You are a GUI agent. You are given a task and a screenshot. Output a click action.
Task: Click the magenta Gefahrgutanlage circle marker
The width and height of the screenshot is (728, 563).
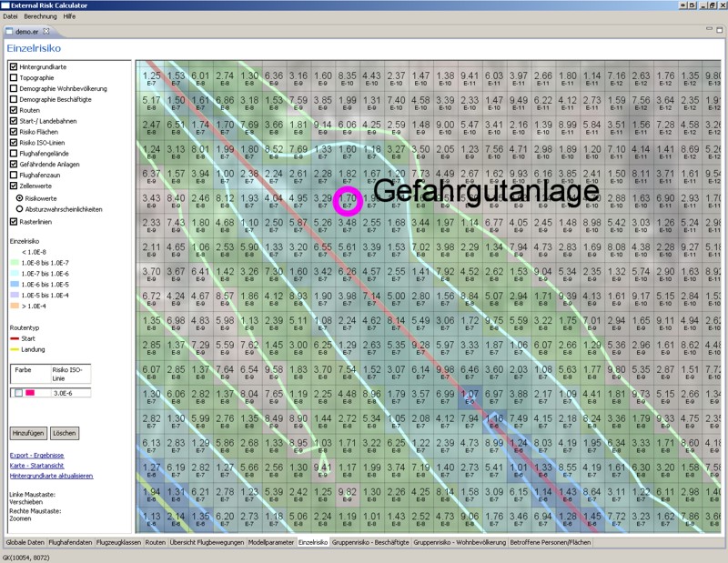coord(349,200)
